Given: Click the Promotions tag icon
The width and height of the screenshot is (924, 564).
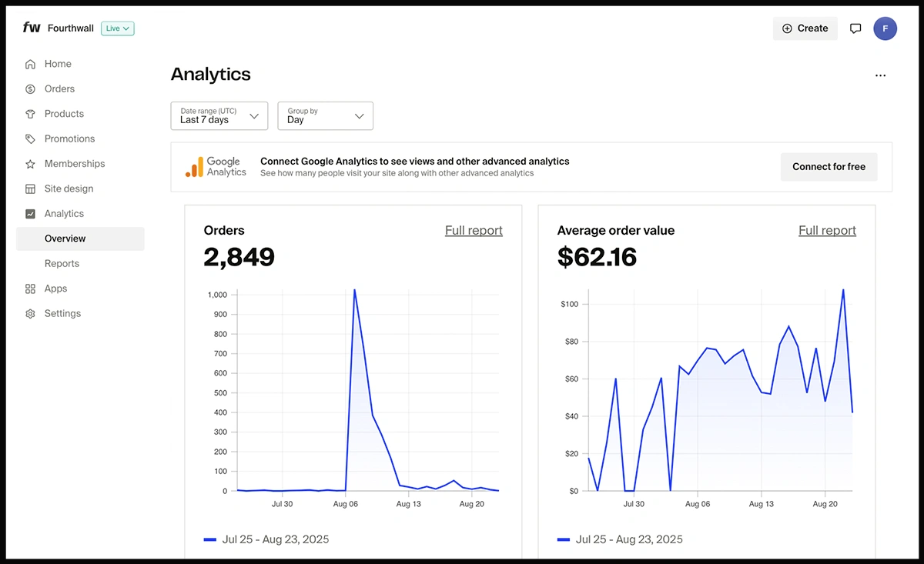Looking at the screenshot, I should coord(30,139).
